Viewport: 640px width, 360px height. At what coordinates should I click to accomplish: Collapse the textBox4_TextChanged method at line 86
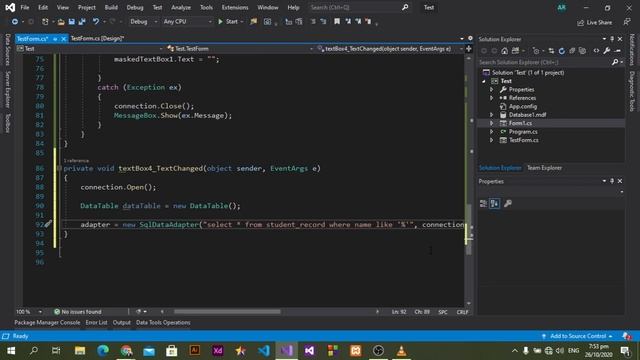pos(60,168)
